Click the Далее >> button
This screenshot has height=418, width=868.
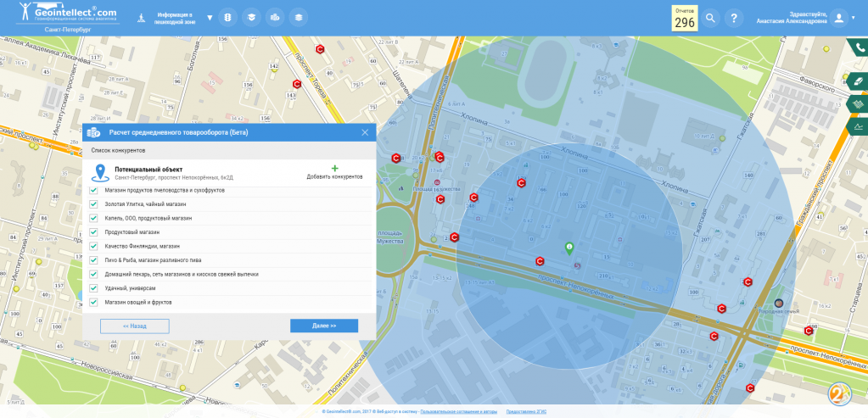click(323, 326)
